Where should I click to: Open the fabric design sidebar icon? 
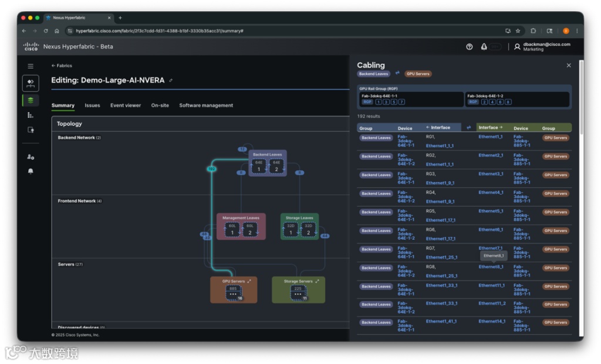(31, 83)
